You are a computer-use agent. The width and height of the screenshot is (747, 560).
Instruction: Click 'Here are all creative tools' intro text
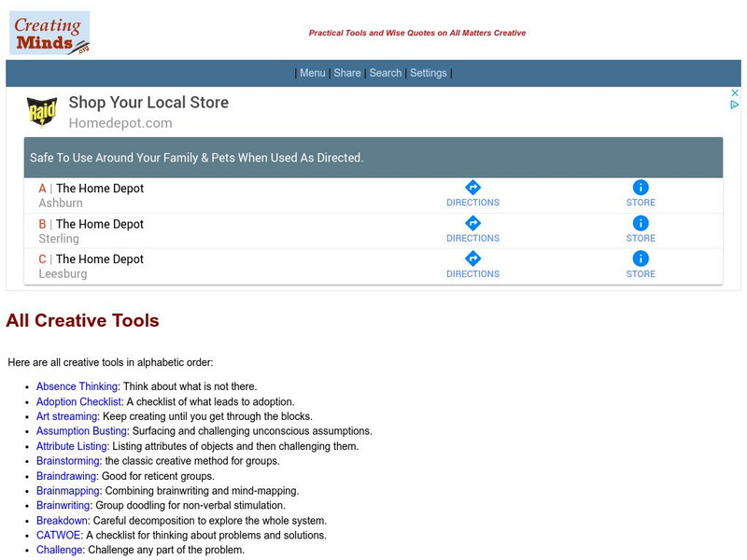(110, 362)
